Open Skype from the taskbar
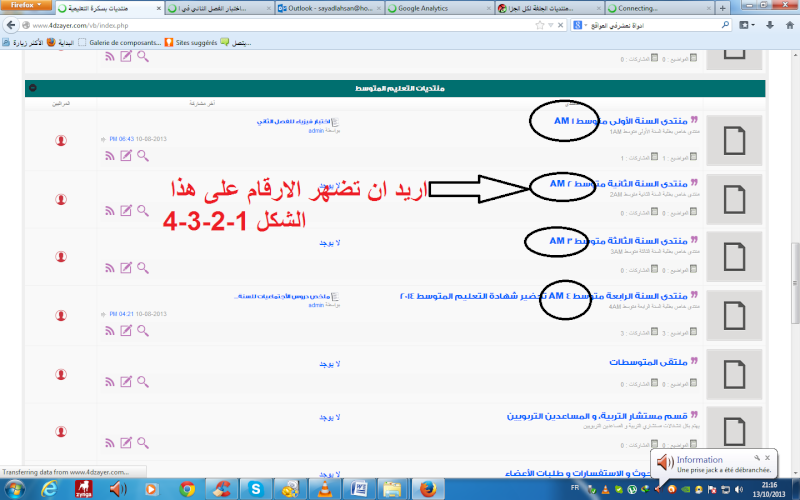Image resolution: width=800 pixels, height=500 pixels. coord(255,489)
